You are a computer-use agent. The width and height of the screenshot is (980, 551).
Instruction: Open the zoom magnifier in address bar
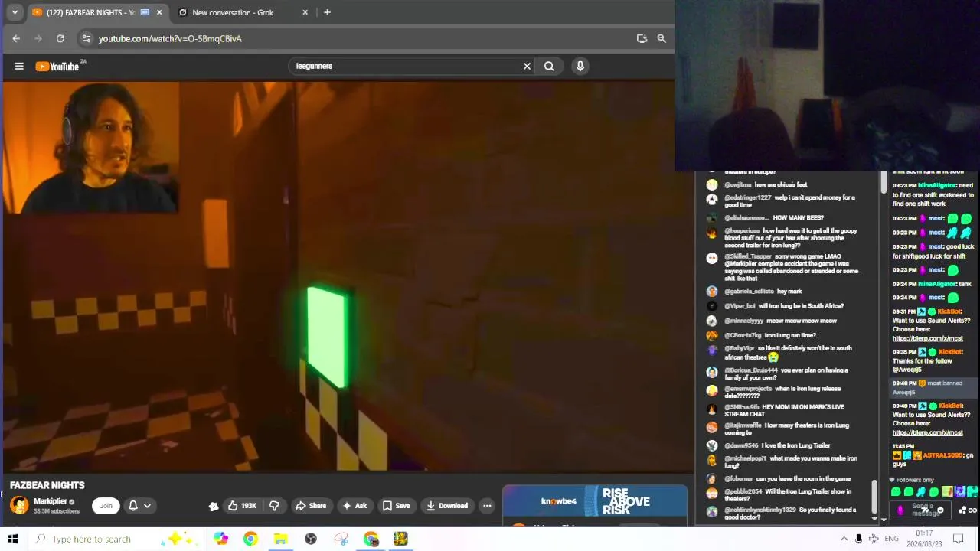661,38
